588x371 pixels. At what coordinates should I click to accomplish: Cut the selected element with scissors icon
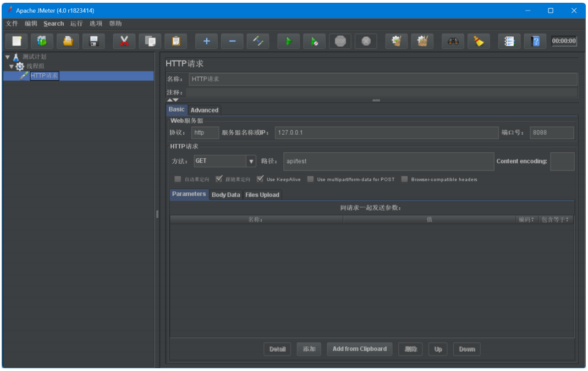pos(124,41)
